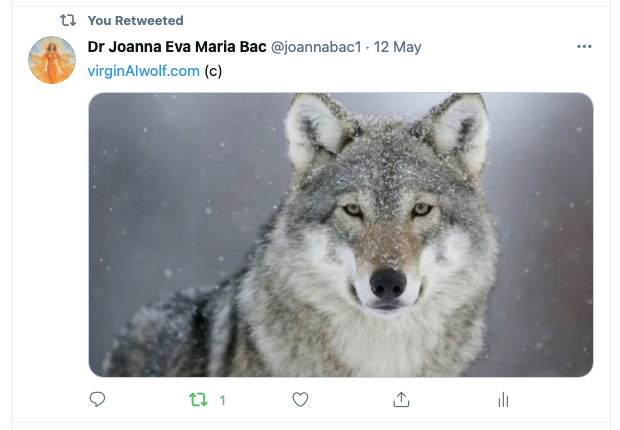The height and width of the screenshot is (430, 620).
Task: View tweet analytics bar chart icon
Action: point(503,400)
